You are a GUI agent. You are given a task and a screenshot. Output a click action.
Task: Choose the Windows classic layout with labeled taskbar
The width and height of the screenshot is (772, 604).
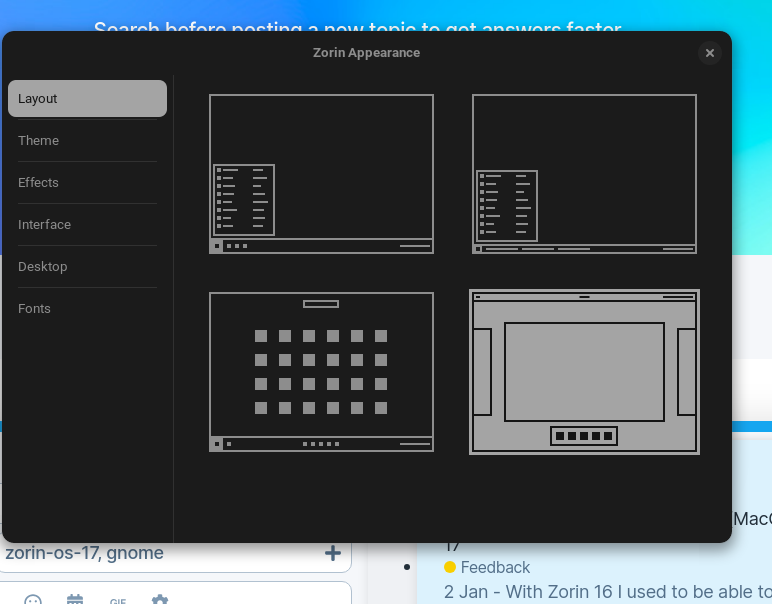click(584, 174)
